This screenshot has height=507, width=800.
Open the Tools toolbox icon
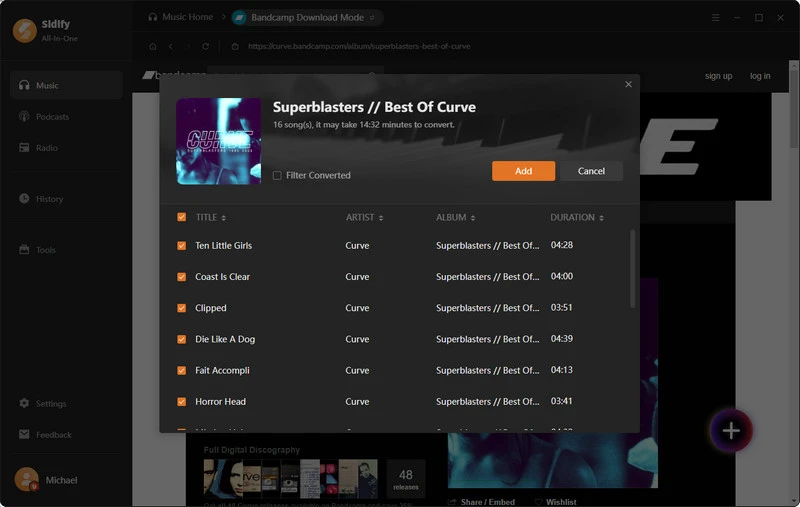24,249
